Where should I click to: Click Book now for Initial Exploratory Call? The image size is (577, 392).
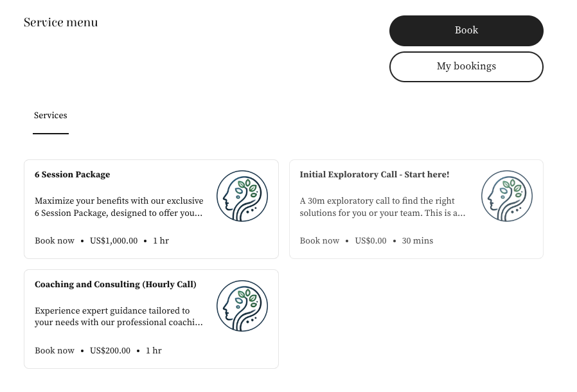pos(319,241)
